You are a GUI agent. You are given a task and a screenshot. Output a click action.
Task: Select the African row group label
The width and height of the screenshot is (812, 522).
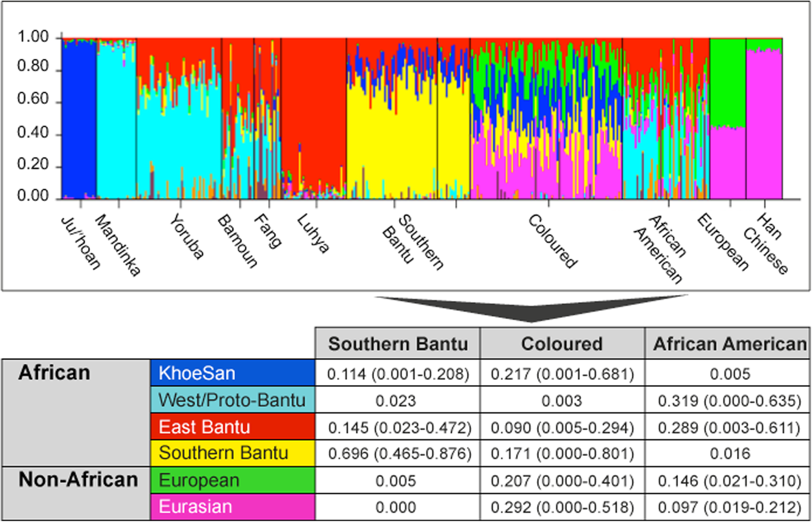[x=54, y=373]
